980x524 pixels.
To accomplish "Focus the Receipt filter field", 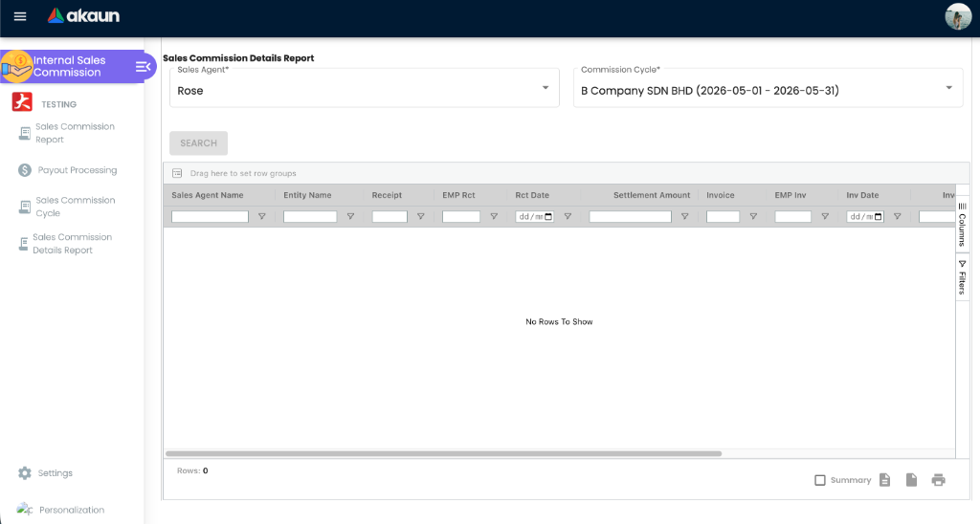I will pos(390,217).
